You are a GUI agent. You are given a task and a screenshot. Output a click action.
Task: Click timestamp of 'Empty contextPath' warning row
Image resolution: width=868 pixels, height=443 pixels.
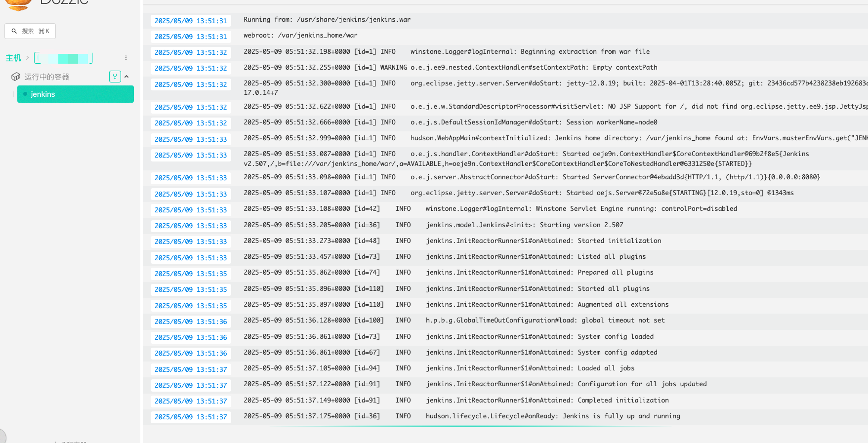coord(191,68)
